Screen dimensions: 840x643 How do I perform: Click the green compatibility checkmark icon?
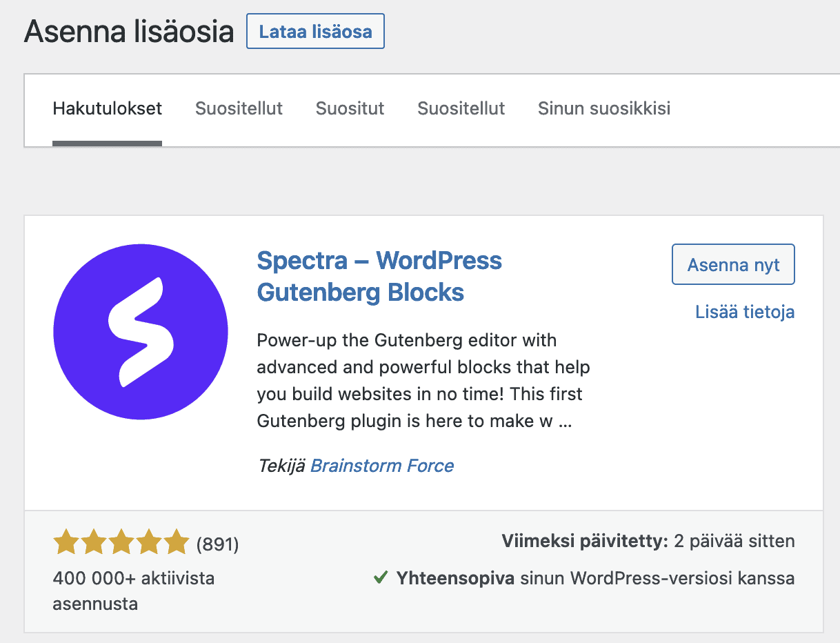[380, 578]
